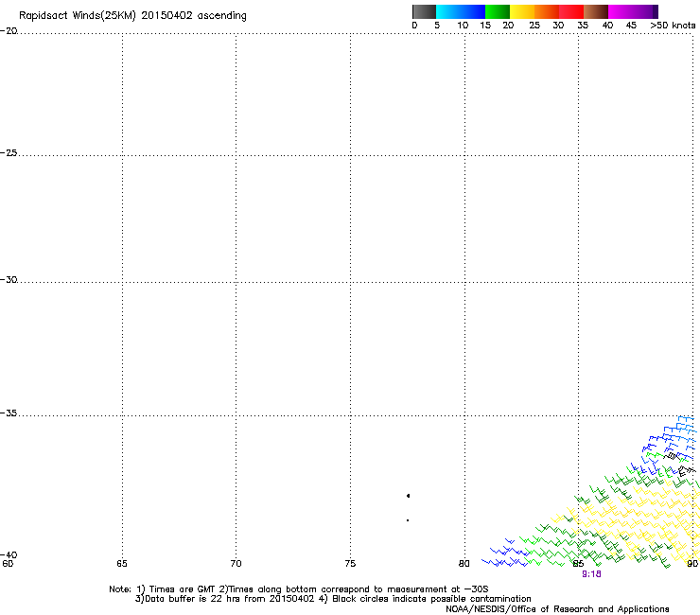Click the lower black contamination circle
Screen dimensions: 700x615
point(408,520)
